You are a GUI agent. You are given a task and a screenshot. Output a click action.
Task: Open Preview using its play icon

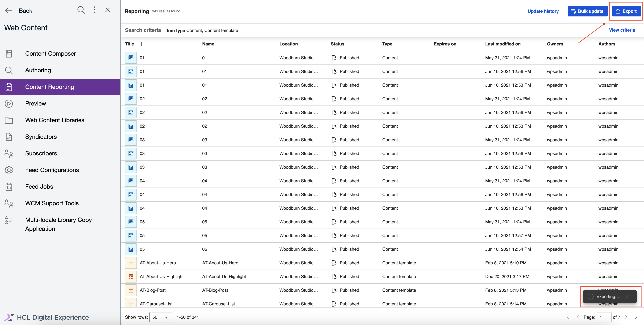tap(9, 103)
